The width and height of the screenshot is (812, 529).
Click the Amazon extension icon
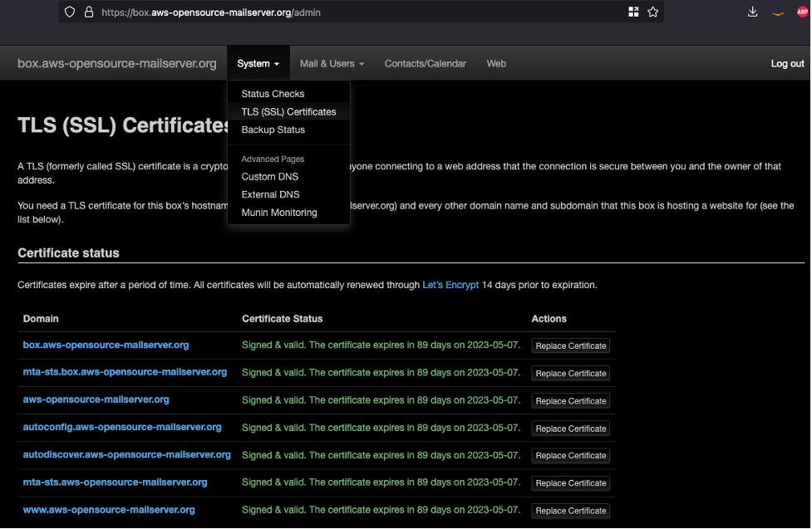coord(778,12)
